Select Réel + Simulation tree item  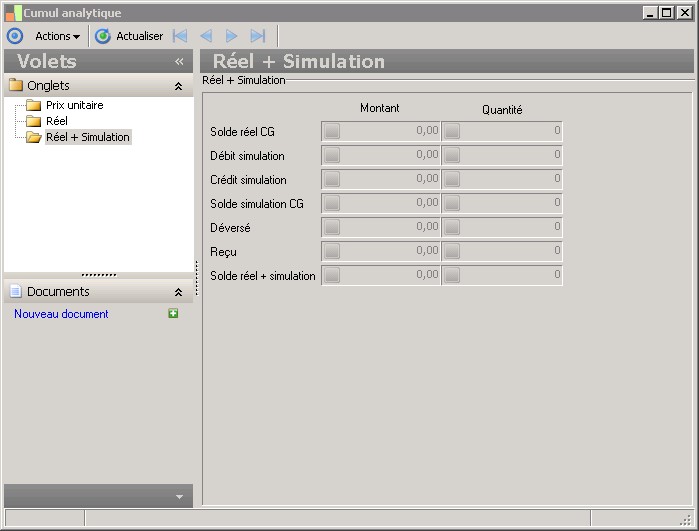[87, 137]
